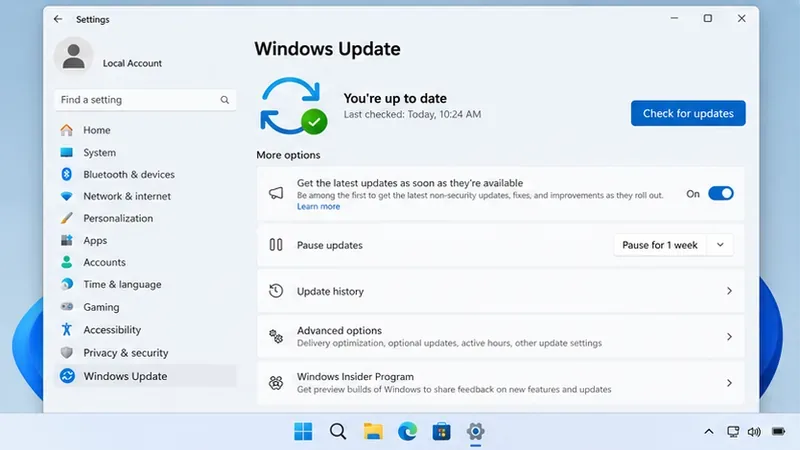Open Accessibility settings

pyautogui.click(x=112, y=330)
